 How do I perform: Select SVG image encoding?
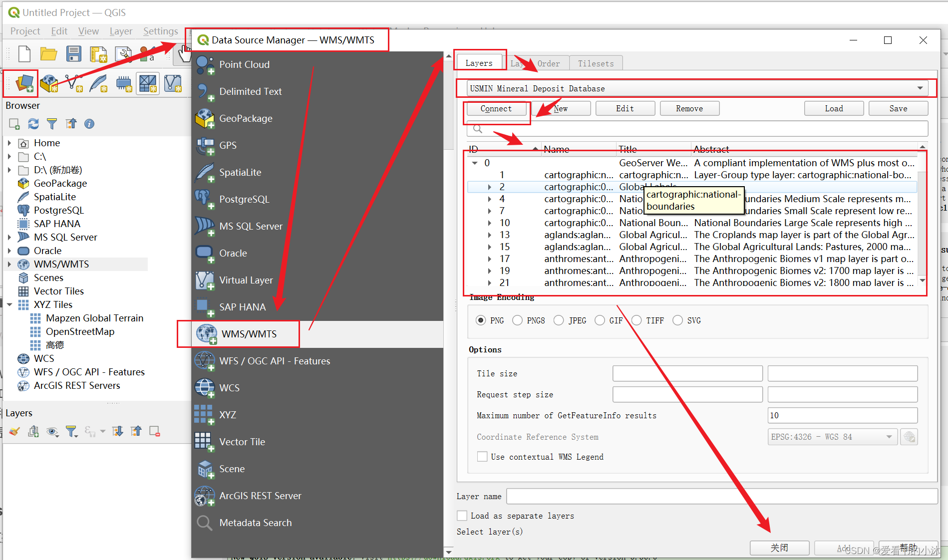point(677,320)
